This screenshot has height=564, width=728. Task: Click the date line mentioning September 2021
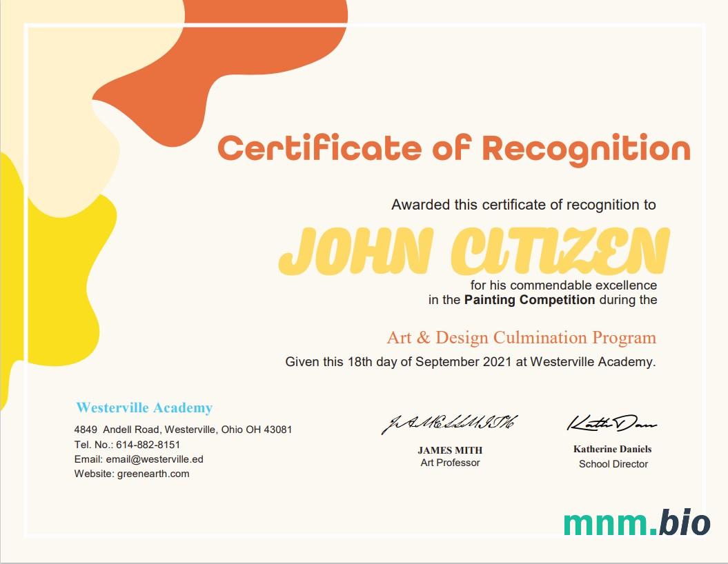point(470,361)
